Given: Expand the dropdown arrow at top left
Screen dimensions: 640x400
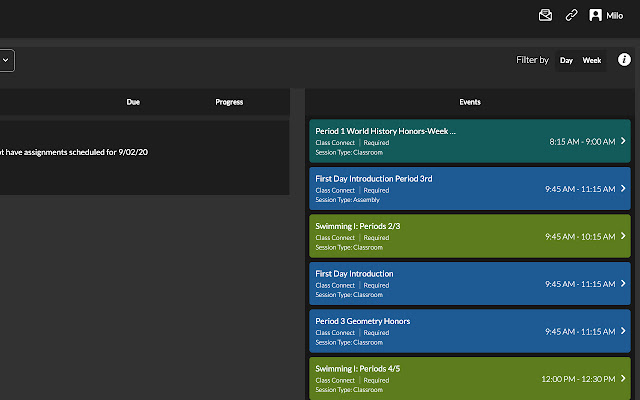Looking at the screenshot, I should click(6, 60).
